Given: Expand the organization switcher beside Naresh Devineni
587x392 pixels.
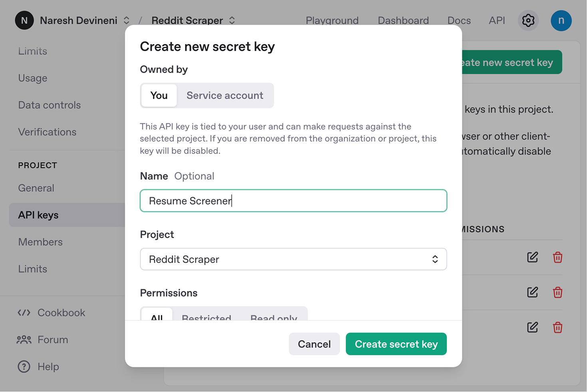Looking at the screenshot, I should 126,20.
